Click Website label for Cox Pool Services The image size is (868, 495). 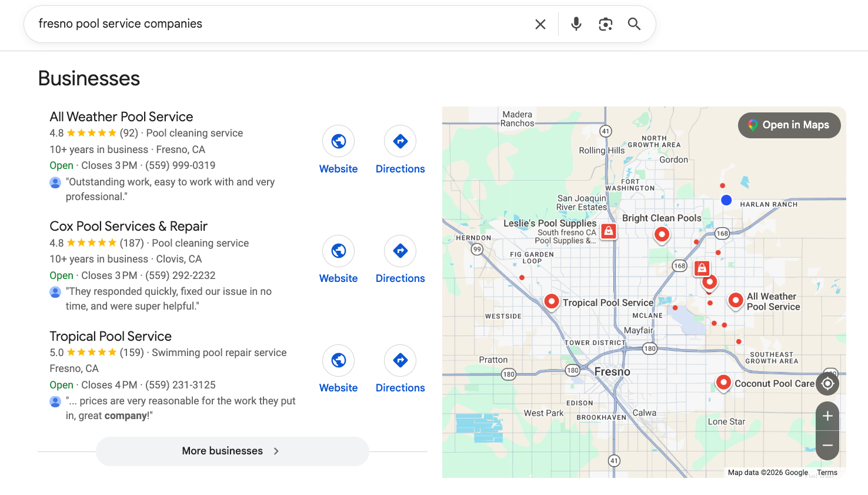(x=339, y=278)
